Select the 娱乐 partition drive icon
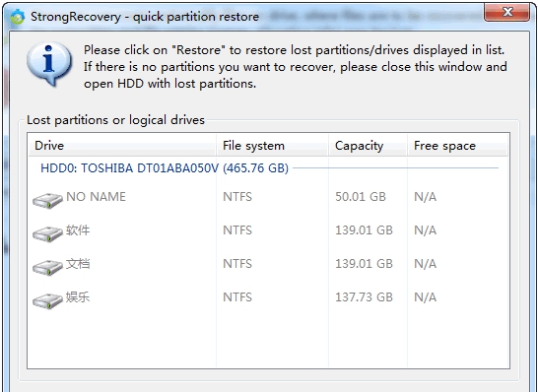Image resolution: width=538 pixels, height=392 pixels. [x=47, y=300]
